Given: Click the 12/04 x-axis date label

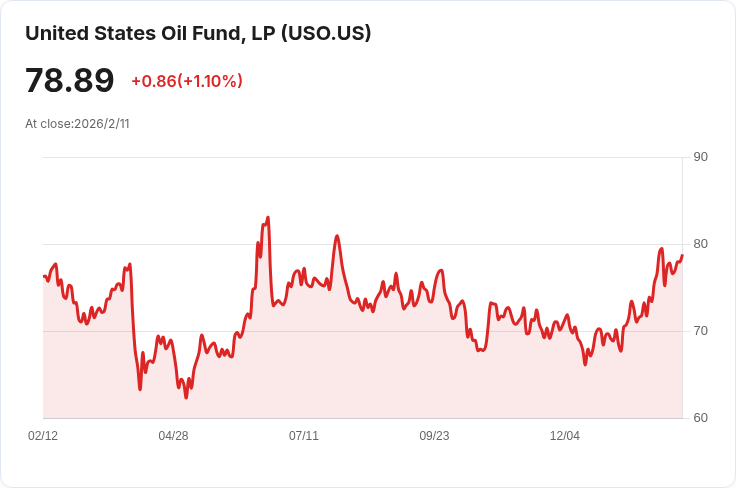Looking at the screenshot, I should pyautogui.click(x=565, y=436).
